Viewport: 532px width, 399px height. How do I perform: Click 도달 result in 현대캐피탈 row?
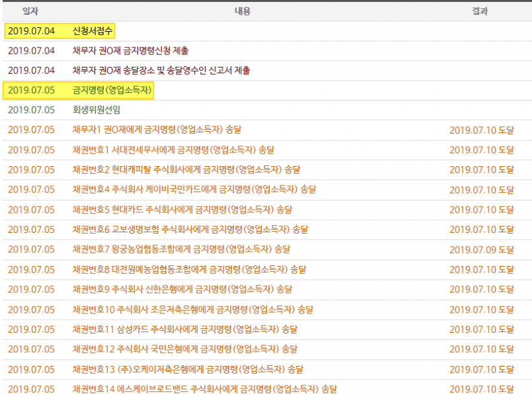click(482, 169)
